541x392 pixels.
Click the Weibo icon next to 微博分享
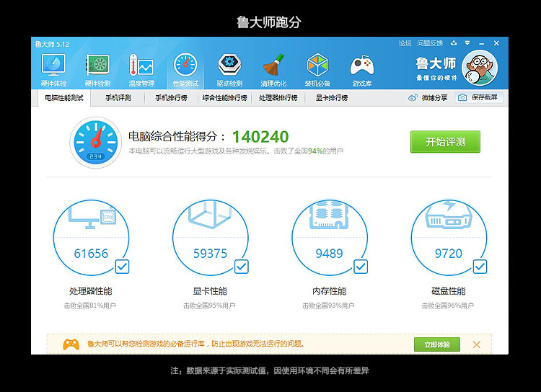(413, 98)
